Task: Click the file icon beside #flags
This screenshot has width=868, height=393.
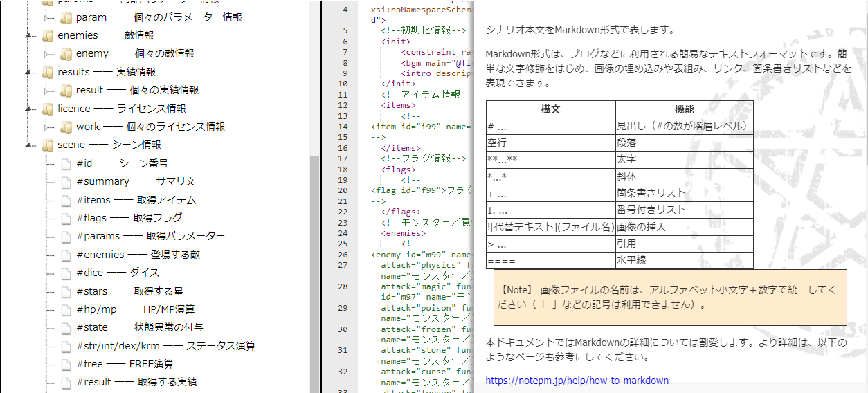Action: [66, 219]
